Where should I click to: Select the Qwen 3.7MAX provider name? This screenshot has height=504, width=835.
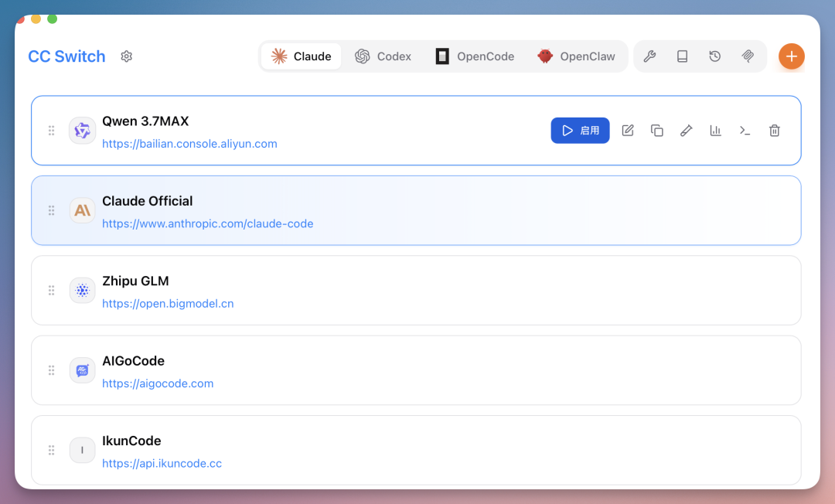(x=145, y=121)
